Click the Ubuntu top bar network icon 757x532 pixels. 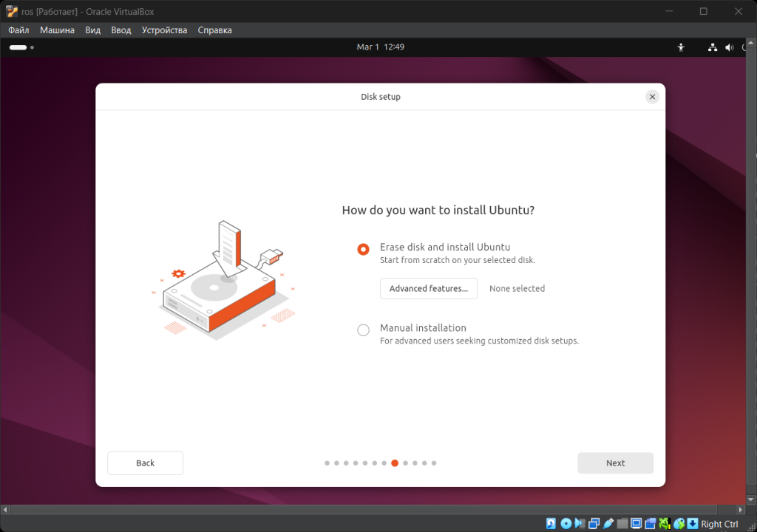(713, 47)
